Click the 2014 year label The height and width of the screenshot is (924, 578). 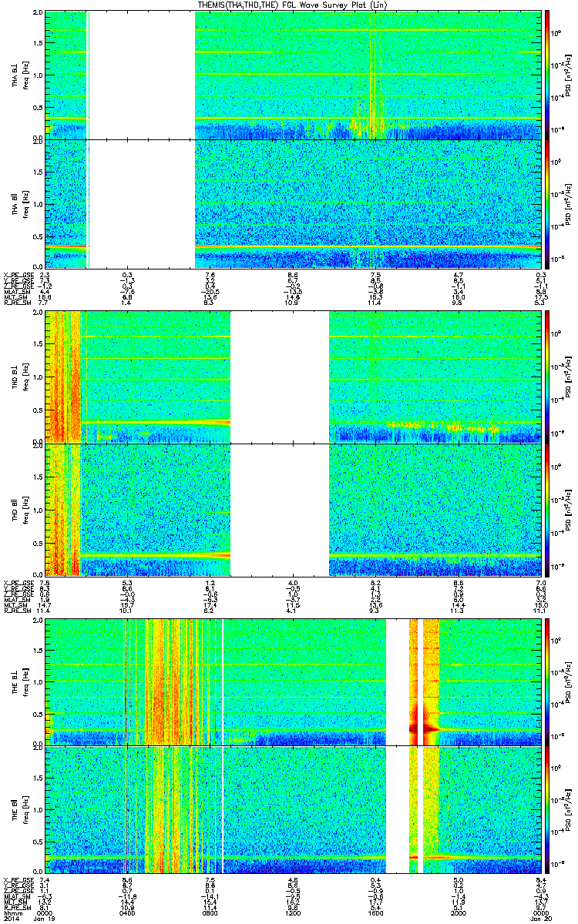coord(10,918)
